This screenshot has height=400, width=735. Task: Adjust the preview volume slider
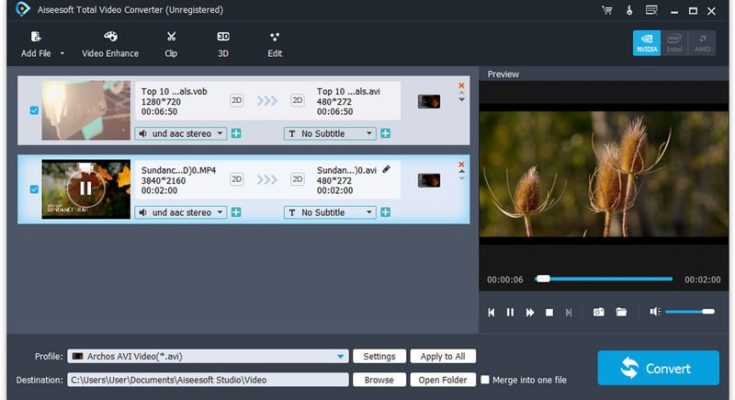click(x=690, y=312)
